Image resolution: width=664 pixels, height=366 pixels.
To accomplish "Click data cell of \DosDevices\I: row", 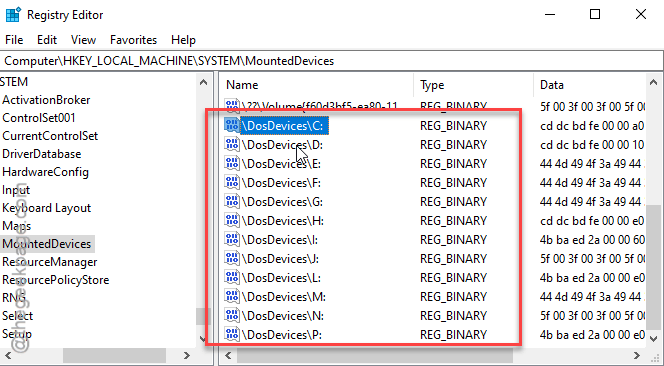I will [x=592, y=240].
